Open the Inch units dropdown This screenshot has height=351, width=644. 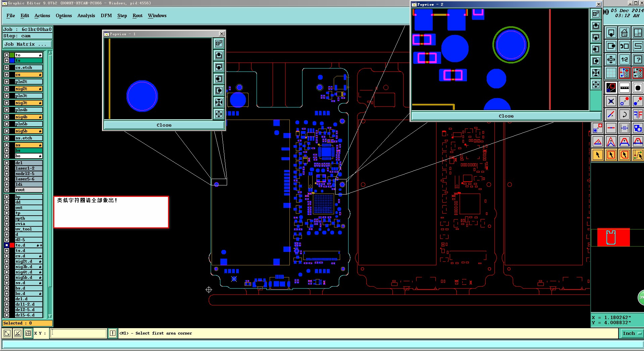[x=632, y=333]
